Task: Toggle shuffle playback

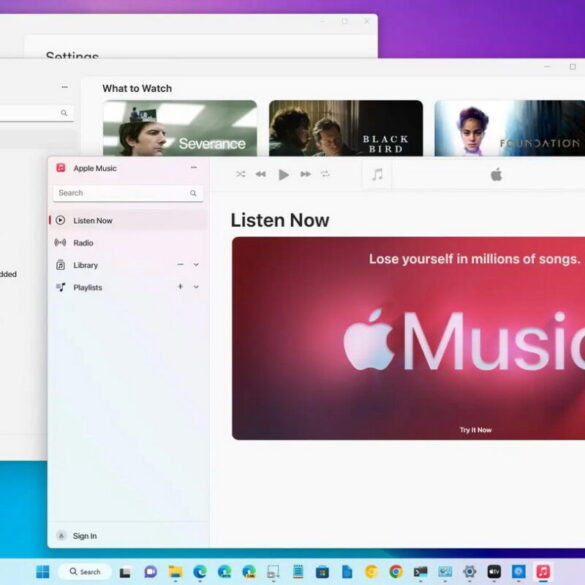Action: coord(241,174)
